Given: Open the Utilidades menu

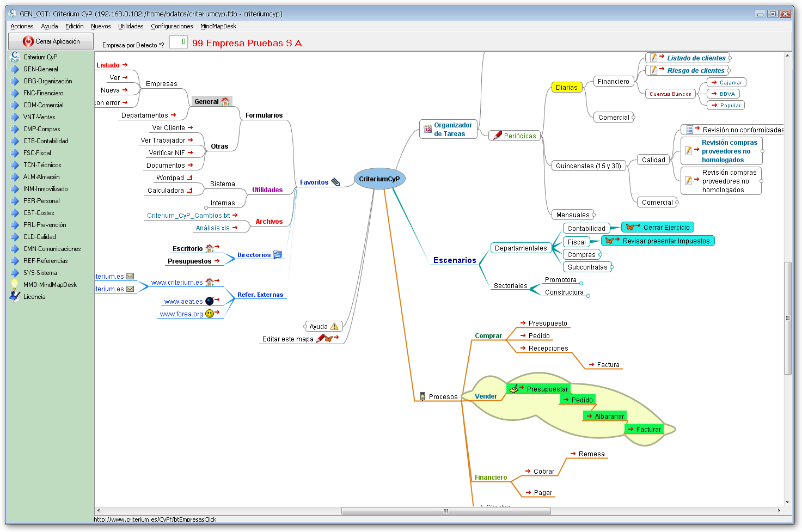Looking at the screenshot, I should pyautogui.click(x=131, y=26).
